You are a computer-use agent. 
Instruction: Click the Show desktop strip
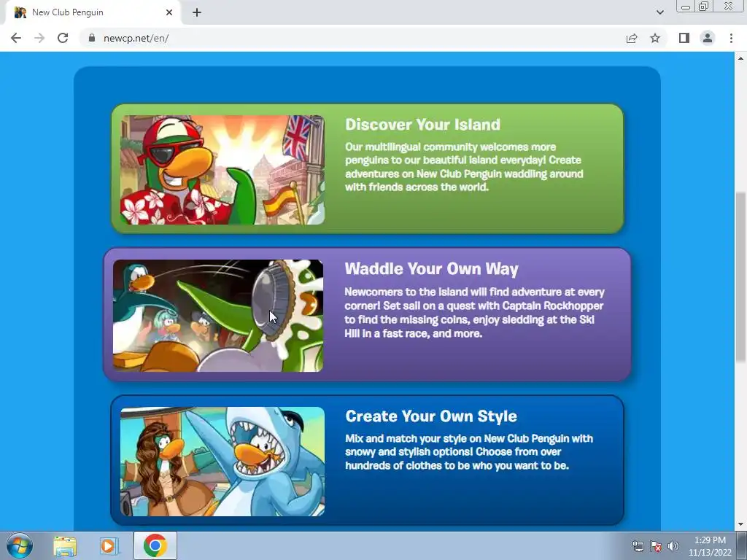(742, 546)
